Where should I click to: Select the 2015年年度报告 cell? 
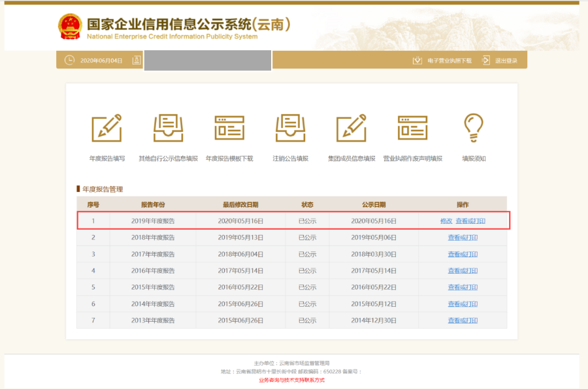click(x=153, y=287)
